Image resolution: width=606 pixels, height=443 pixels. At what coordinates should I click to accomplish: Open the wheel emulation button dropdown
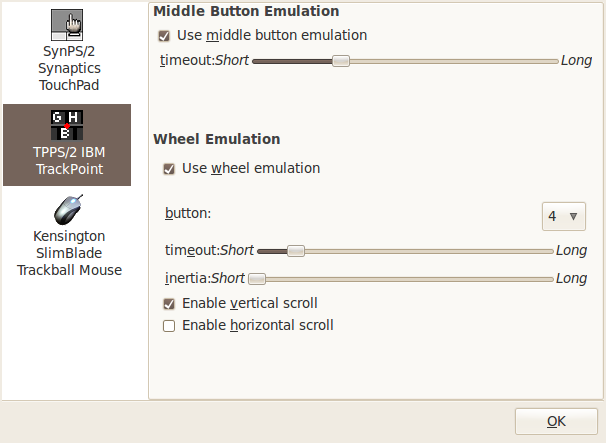564,216
